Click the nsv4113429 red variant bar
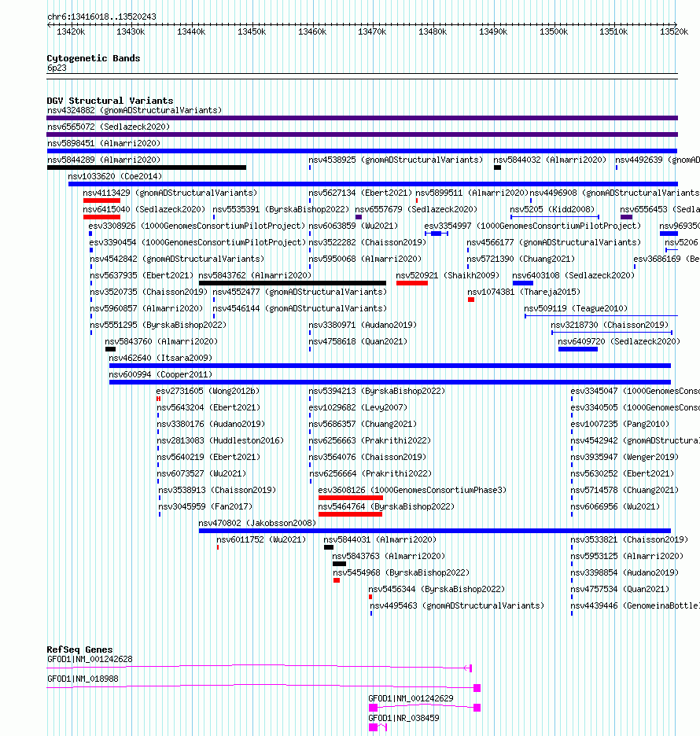The height and width of the screenshot is (736, 700). (102, 201)
